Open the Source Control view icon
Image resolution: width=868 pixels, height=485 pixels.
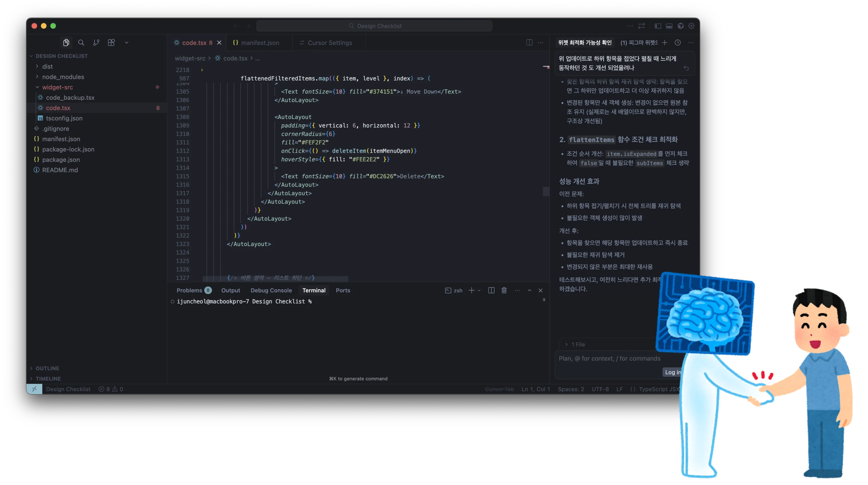tap(96, 42)
